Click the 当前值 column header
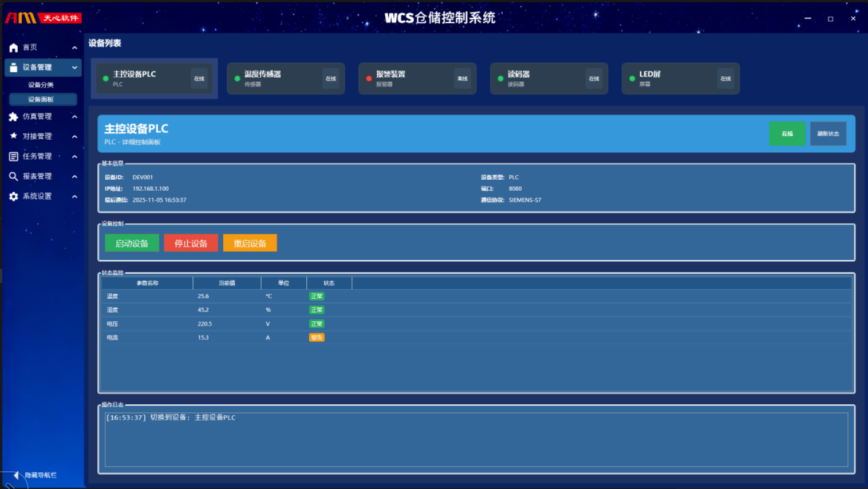868x489 pixels. [x=227, y=283]
